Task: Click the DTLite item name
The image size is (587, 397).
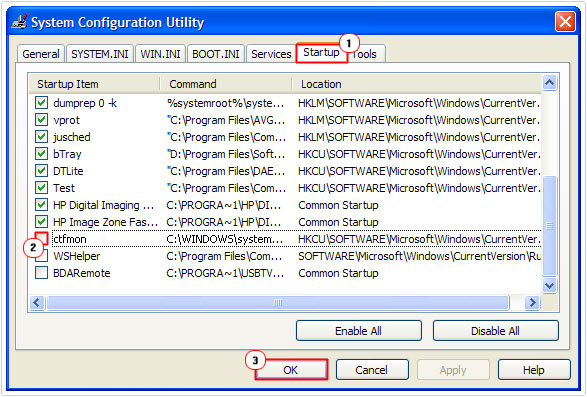Action: (x=68, y=171)
